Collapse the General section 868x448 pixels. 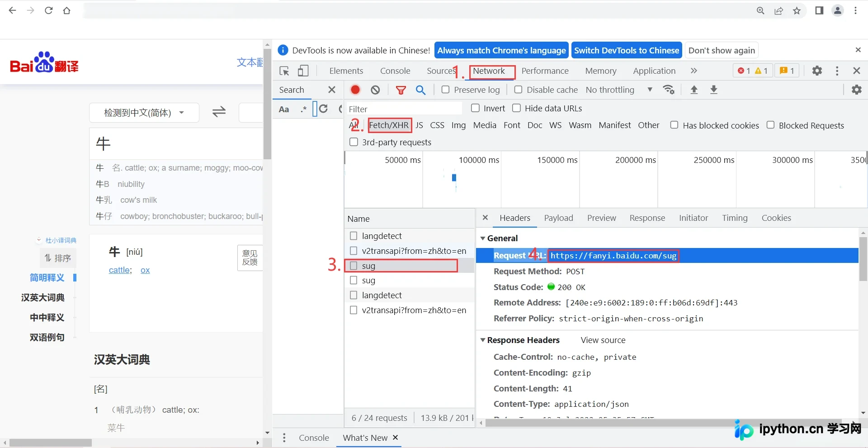click(x=483, y=238)
